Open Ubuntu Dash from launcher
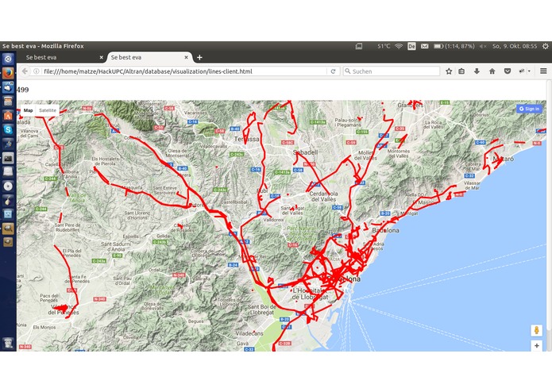Image resolution: width=552 pixels, height=392 pixels. point(8,59)
